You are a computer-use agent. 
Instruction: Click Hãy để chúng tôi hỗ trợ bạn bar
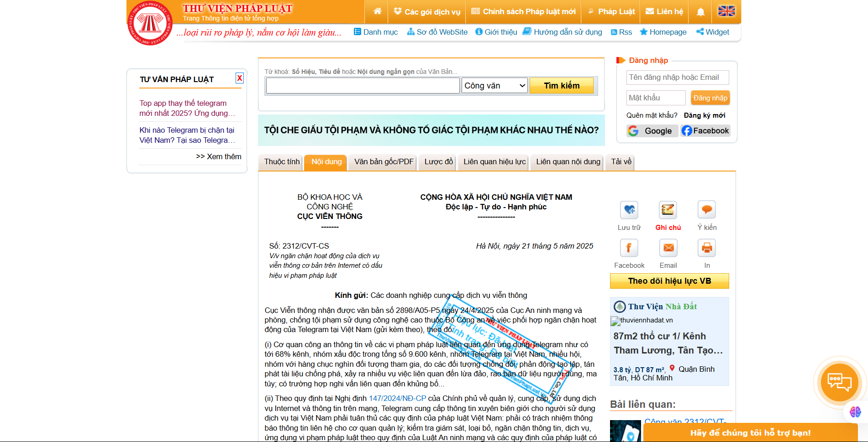[x=750, y=432]
